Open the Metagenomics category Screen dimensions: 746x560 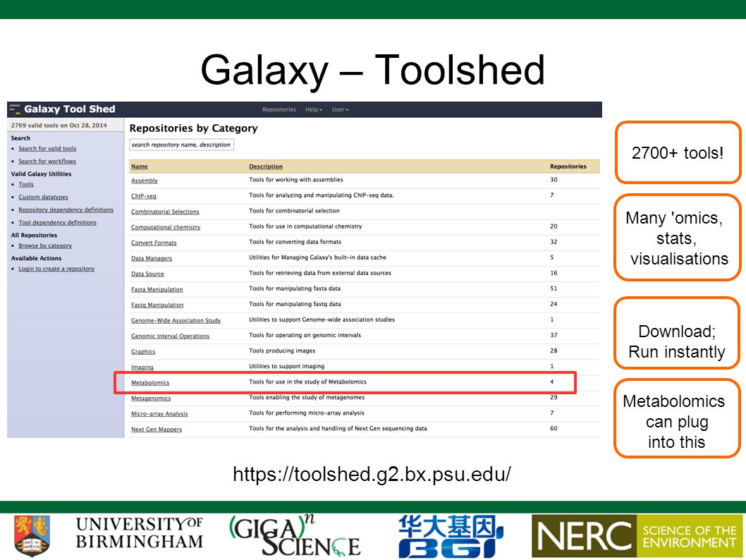click(x=151, y=398)
